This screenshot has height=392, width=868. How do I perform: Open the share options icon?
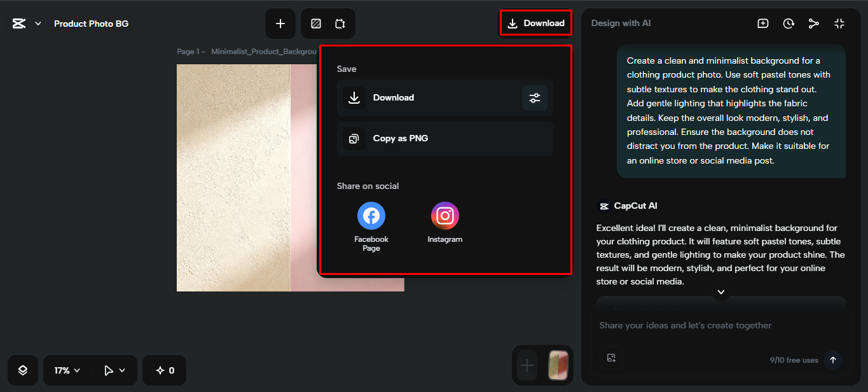pos(814,23)
